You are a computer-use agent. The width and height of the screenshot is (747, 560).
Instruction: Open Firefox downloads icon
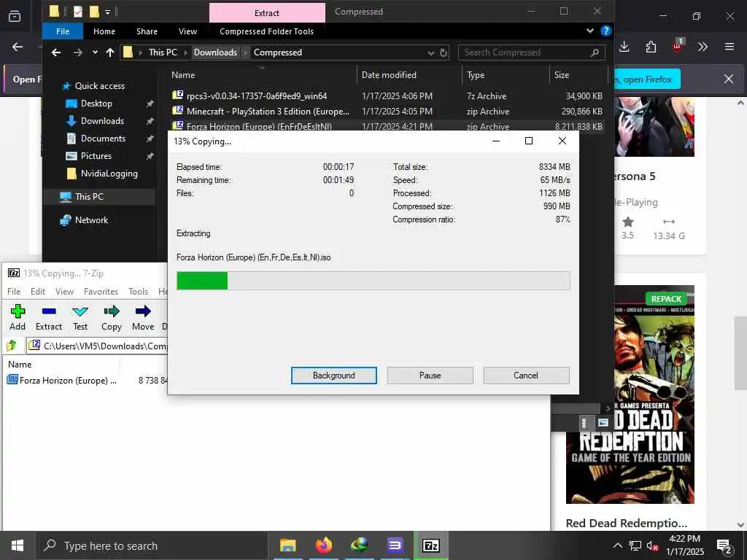tap(624, 47)
